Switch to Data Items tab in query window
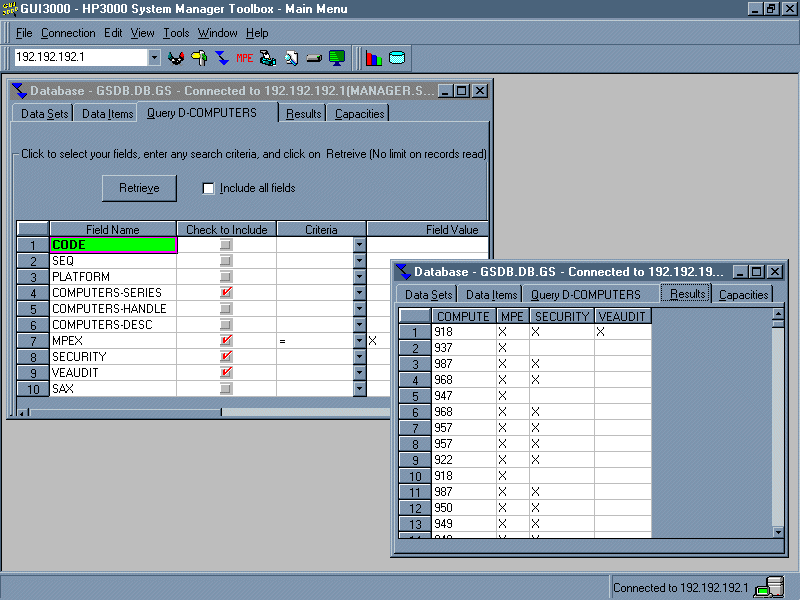This screenshot has width=800, height=600. [x=107, y=114]
